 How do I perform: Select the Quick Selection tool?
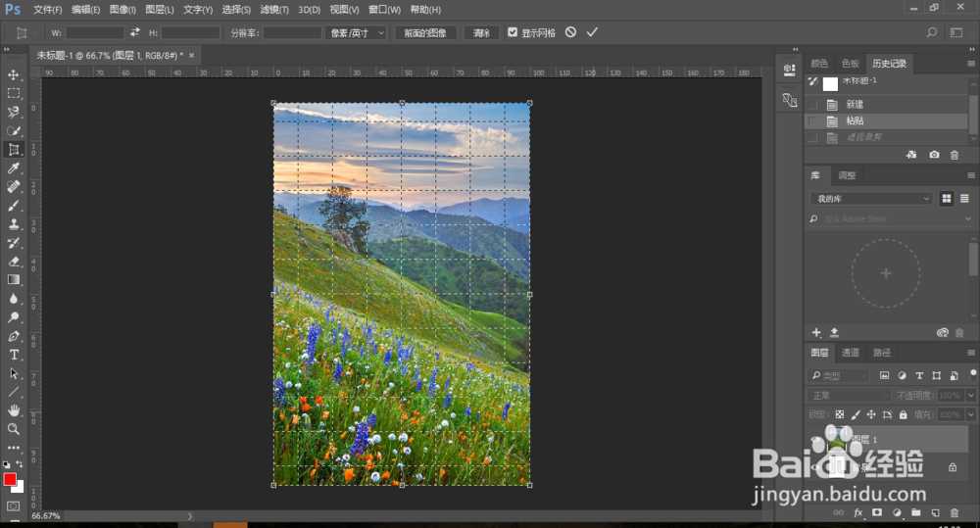tap(13, 130)
